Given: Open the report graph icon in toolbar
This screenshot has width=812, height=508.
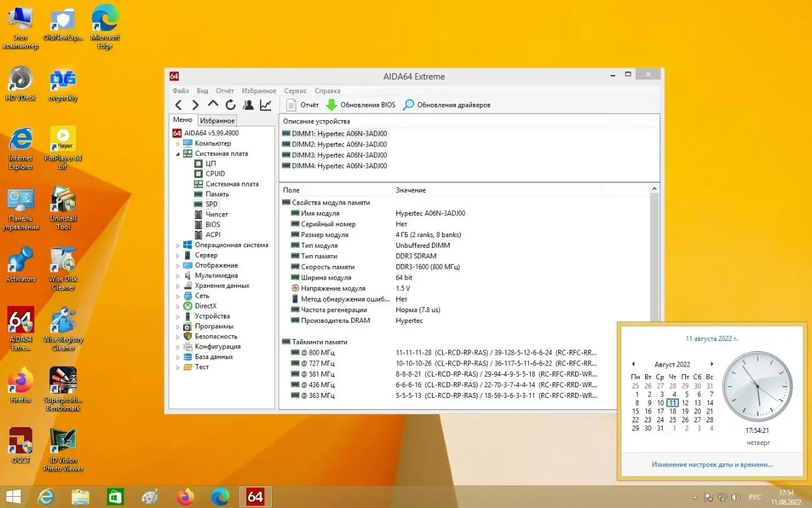Looking at the screenshot, I should point(265,104).
